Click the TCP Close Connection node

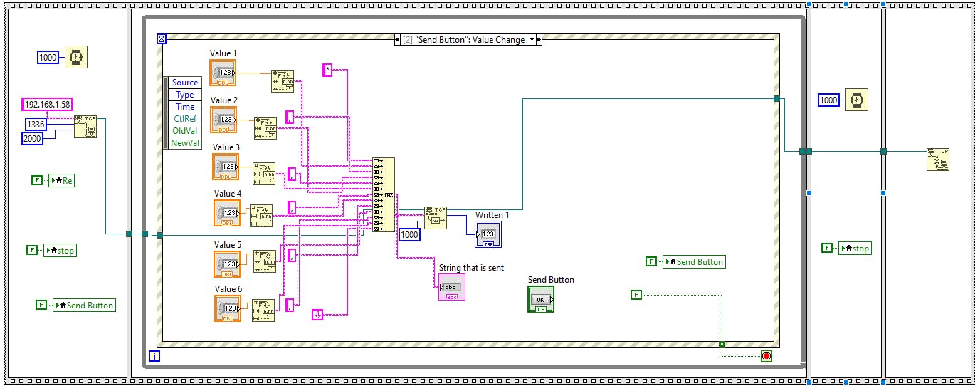pos(937,159)
